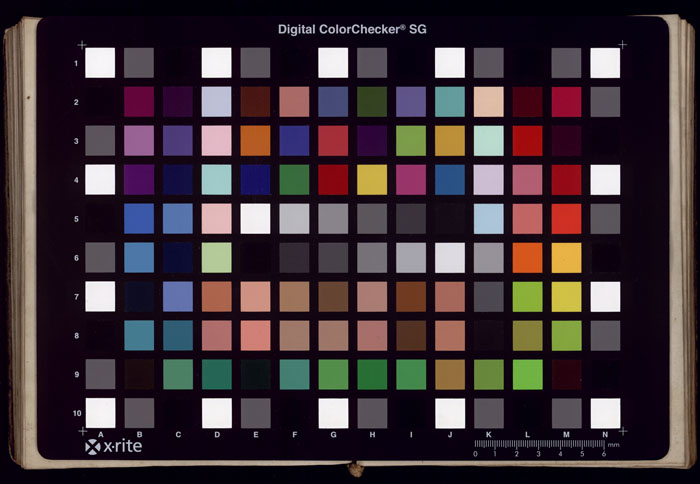Screen dimensions: 700x484
Task: Select the sky blue patch at K5
Action: [x=488, y=219]
